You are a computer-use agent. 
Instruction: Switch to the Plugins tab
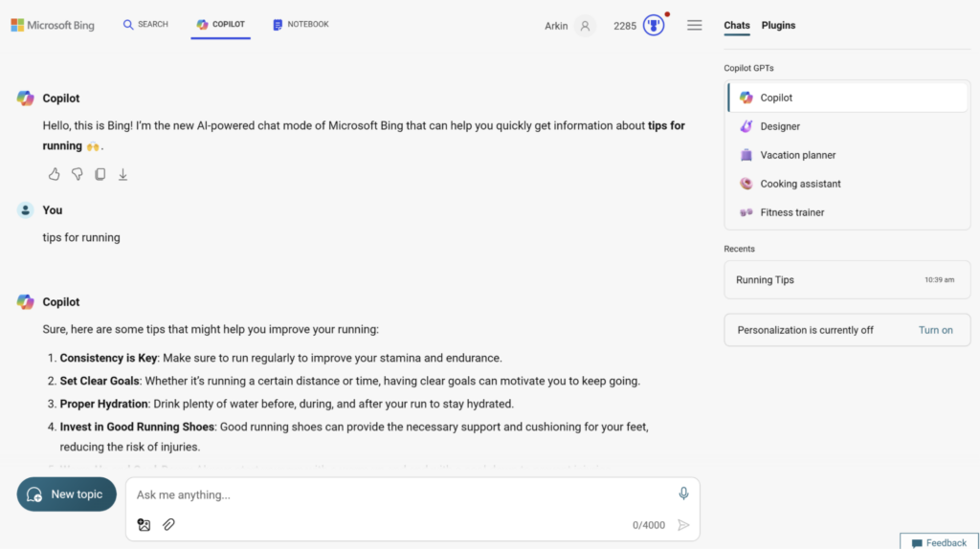point(778,26)
